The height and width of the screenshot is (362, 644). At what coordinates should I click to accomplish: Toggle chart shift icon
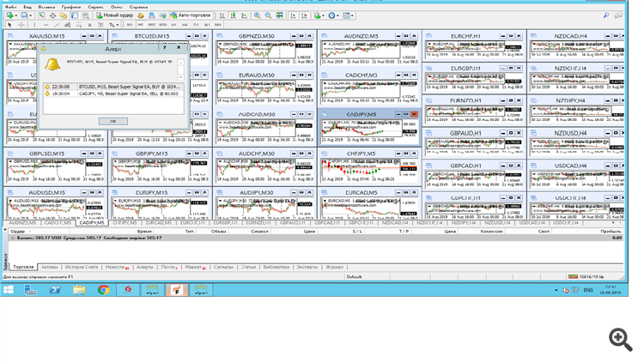pos(304,15)
